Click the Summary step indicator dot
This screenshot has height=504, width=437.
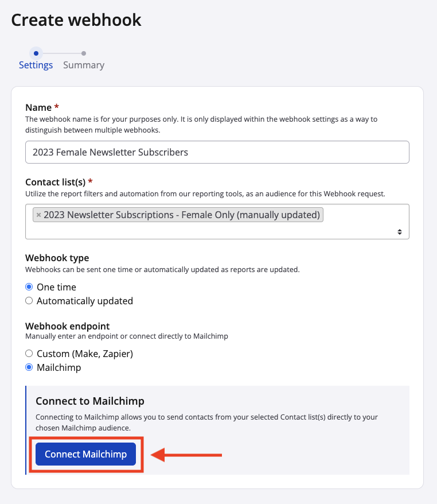(84, 53)
